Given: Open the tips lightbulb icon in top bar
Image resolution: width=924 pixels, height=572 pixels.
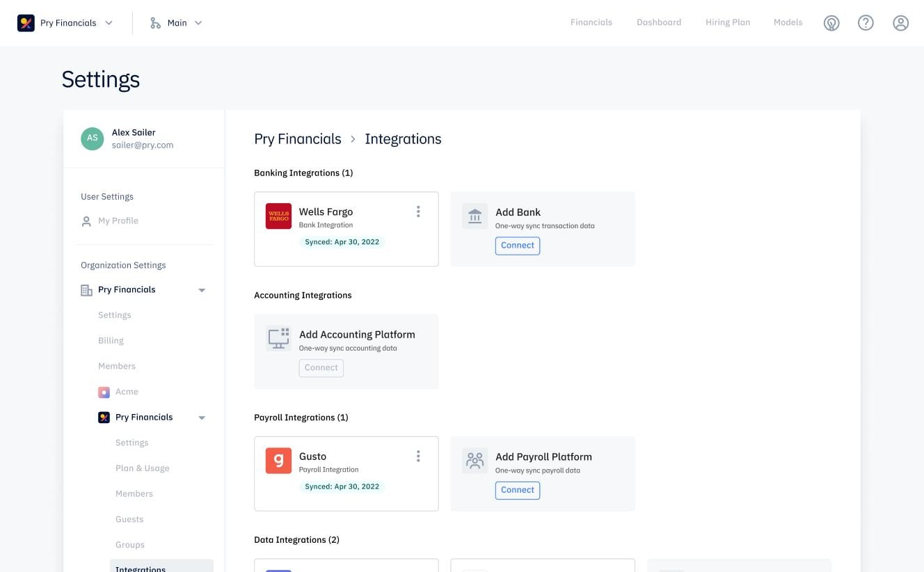Looking at the screenshot, I should coord(831,22).
